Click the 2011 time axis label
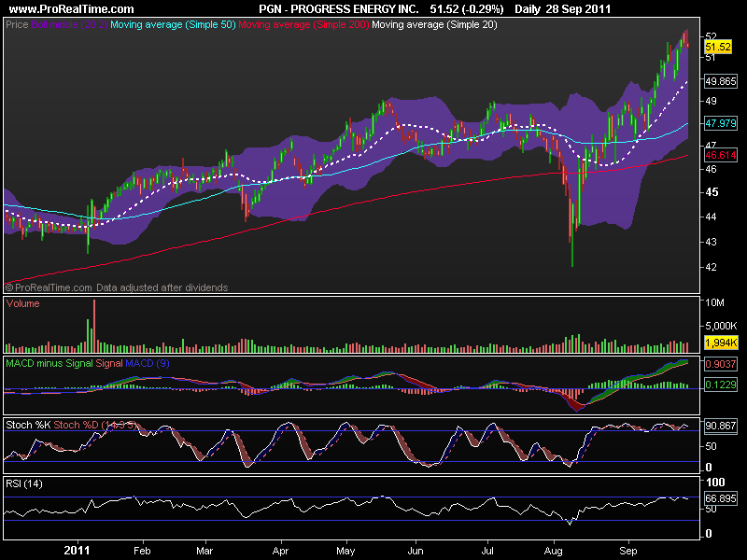Screen dimensions: 747x560 (x=77, y=551)
